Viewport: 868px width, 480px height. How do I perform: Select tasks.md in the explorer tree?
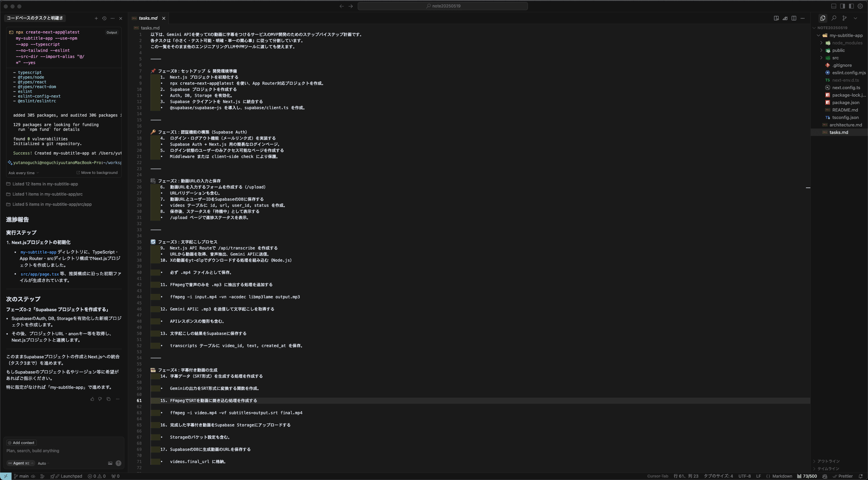[839, 132]
